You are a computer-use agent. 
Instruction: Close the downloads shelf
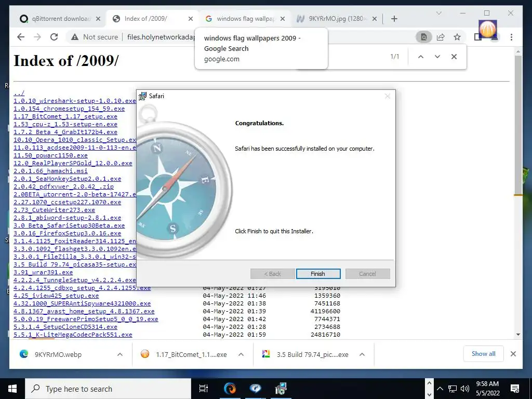[513, 354]
